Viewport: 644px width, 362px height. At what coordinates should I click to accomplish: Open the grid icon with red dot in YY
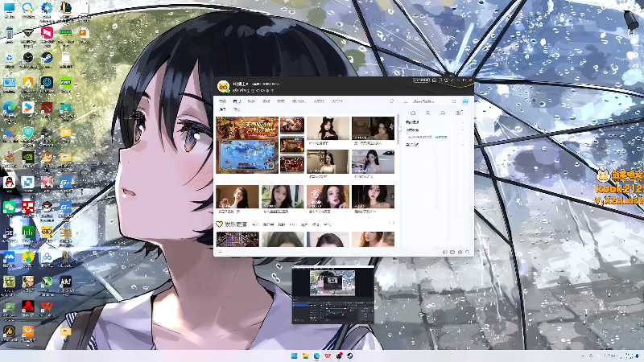coord(458,113)
